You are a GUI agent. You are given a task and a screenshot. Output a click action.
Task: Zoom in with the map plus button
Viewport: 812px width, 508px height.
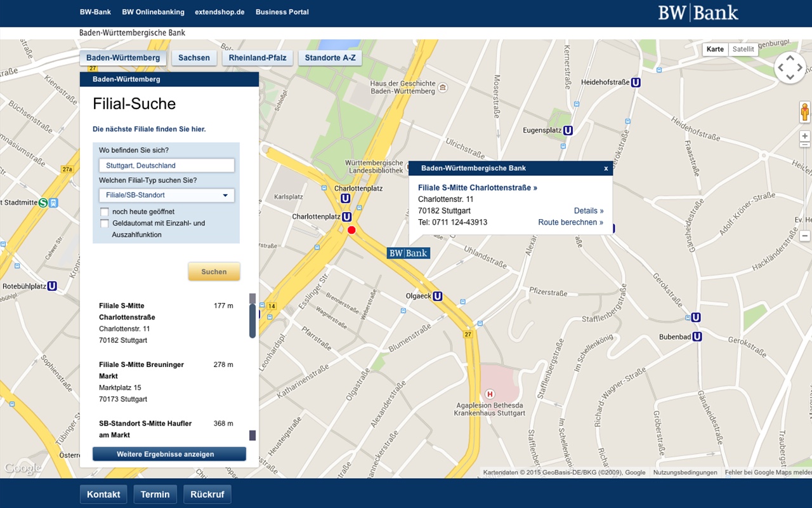coord(805,136)
